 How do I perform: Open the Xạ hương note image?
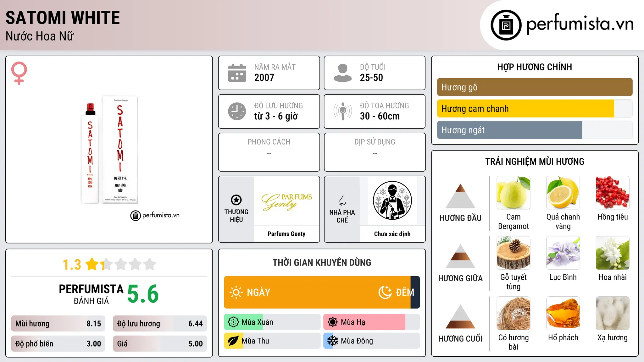613,313
